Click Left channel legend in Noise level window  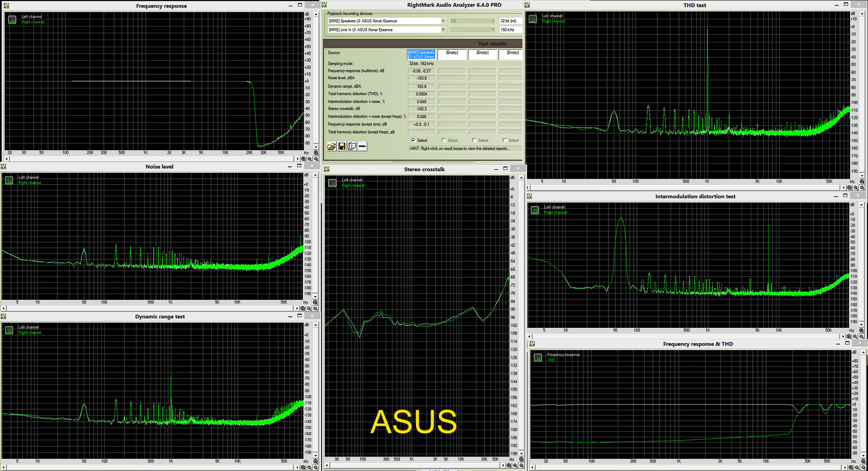pos(28,177)
